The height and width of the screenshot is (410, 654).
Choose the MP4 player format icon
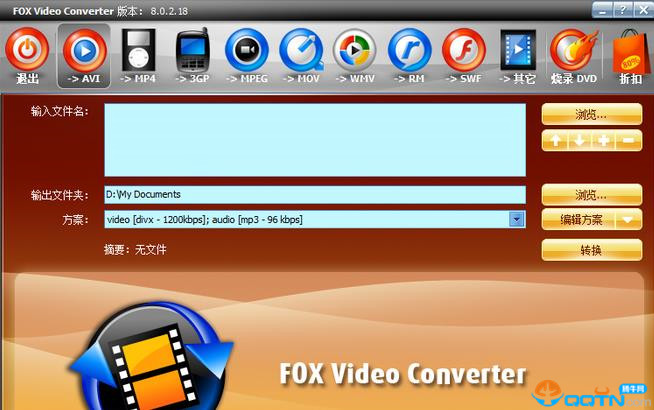[138, 50]
